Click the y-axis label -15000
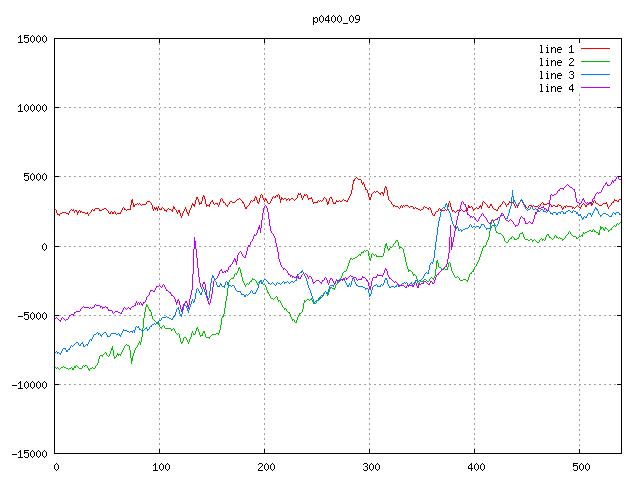This screenshot has height=480, width=640. pyautogui.click(x=29, y=454)
